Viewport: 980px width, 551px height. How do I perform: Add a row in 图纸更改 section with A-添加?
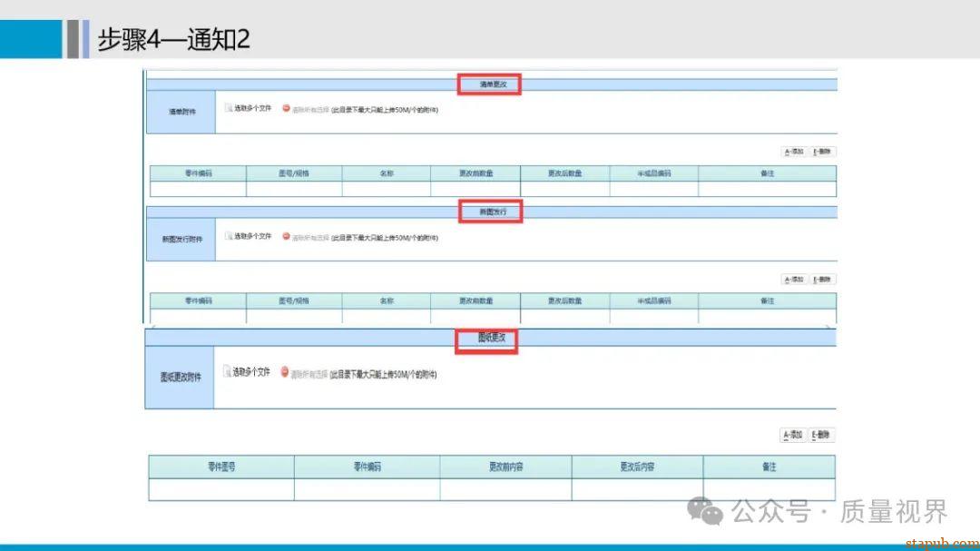point(793,436)
